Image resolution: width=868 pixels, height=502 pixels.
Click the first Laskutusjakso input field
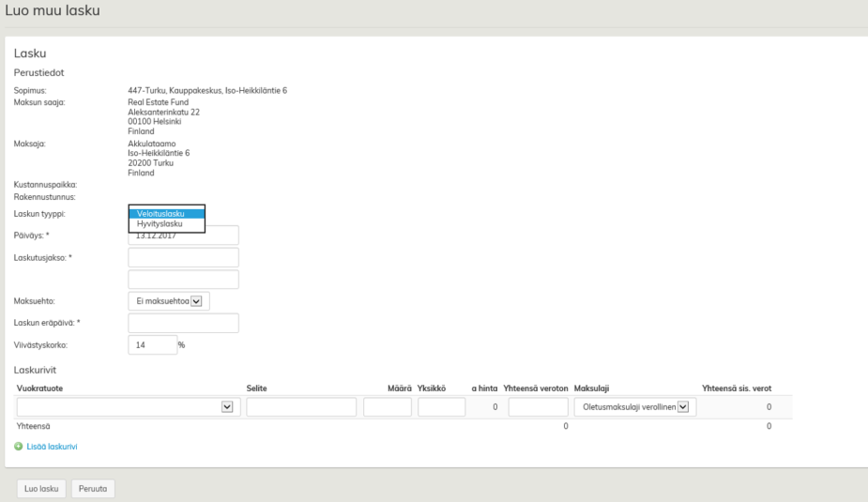click(183, 257)
